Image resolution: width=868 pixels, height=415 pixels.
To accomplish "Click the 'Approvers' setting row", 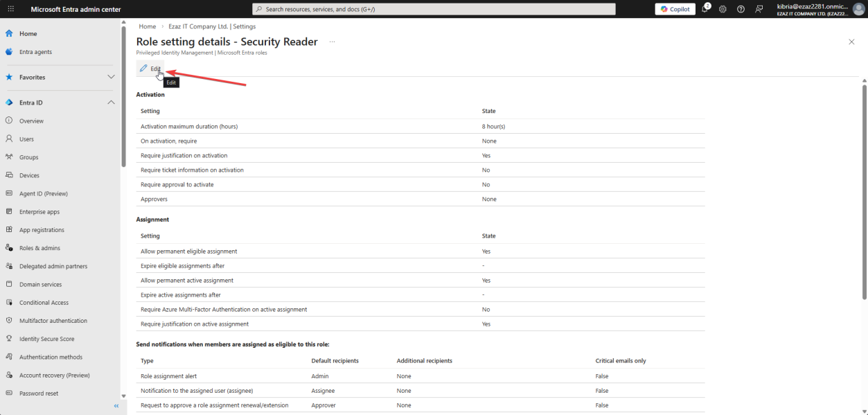I will click(x=420, y=199).
